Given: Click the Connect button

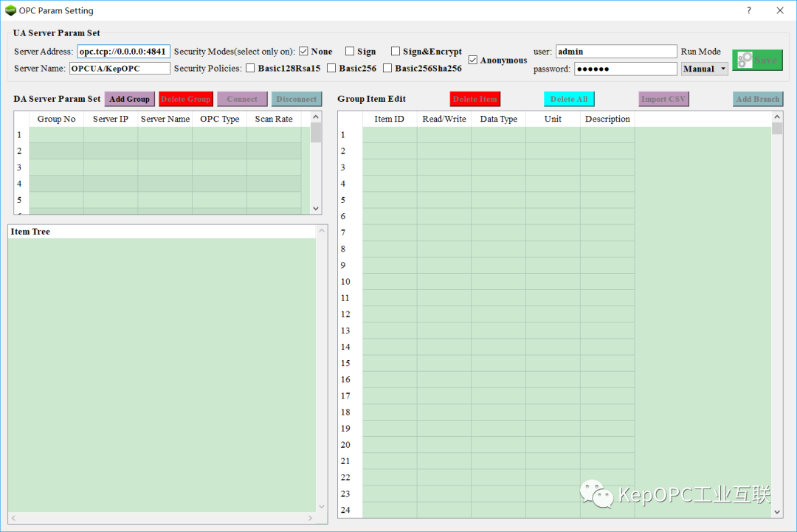Looking at the screenshot, I should pos(242,99).
